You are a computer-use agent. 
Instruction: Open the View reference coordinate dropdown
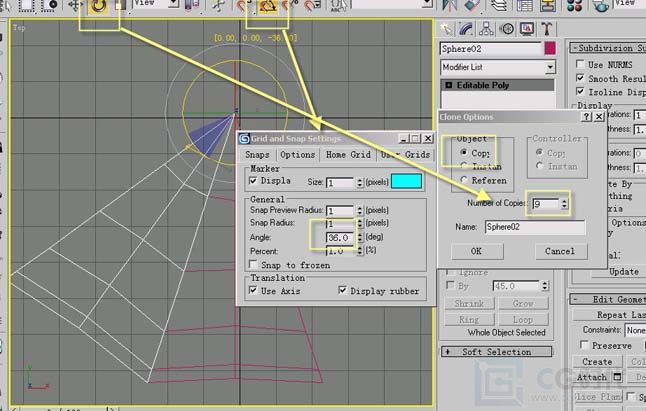click(174, 3)
